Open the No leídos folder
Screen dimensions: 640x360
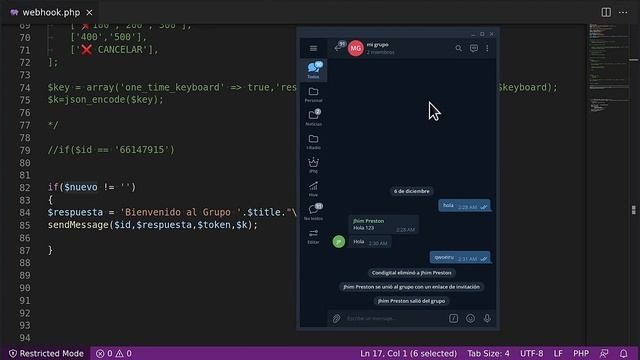[x=313, y=212]
